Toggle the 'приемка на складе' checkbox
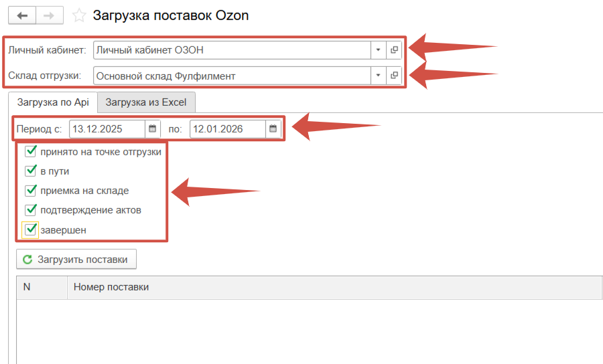Viewport: 603px width, 364px height. point(30,190)
